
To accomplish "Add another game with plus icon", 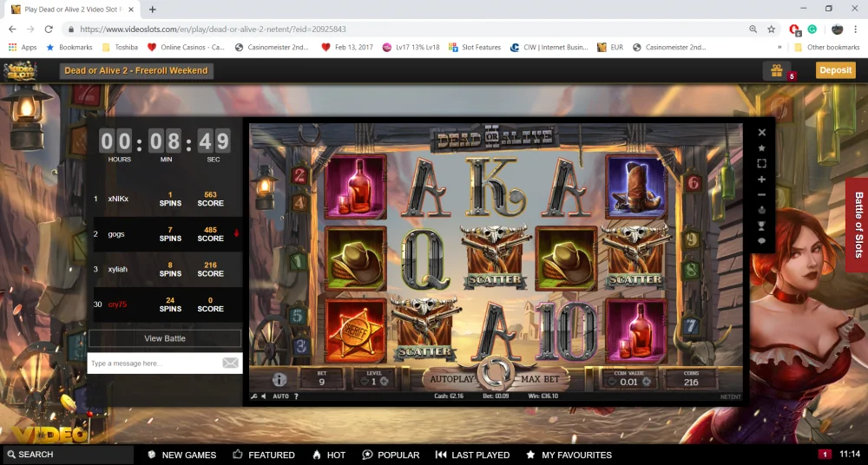I will click(762, 180).
